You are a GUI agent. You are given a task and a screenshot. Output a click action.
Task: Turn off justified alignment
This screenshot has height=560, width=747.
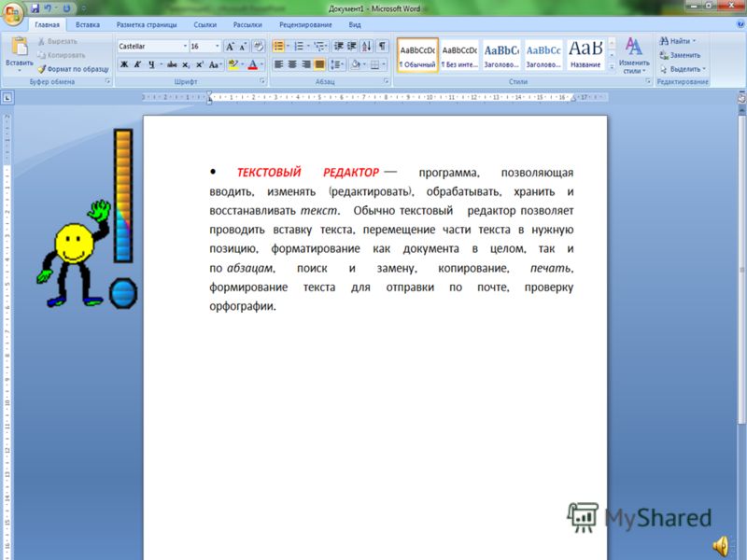tap(319, 64)
